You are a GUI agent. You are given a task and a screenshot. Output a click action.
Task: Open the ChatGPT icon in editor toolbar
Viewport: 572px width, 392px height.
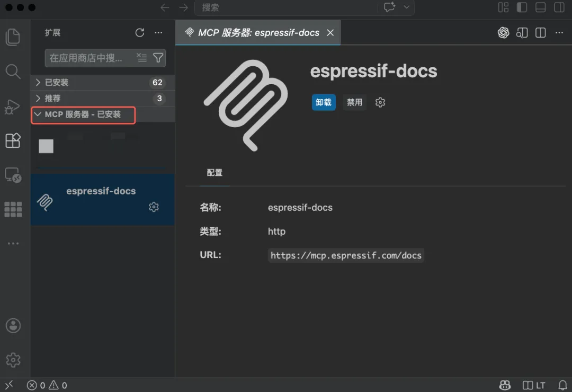point(503,33)
